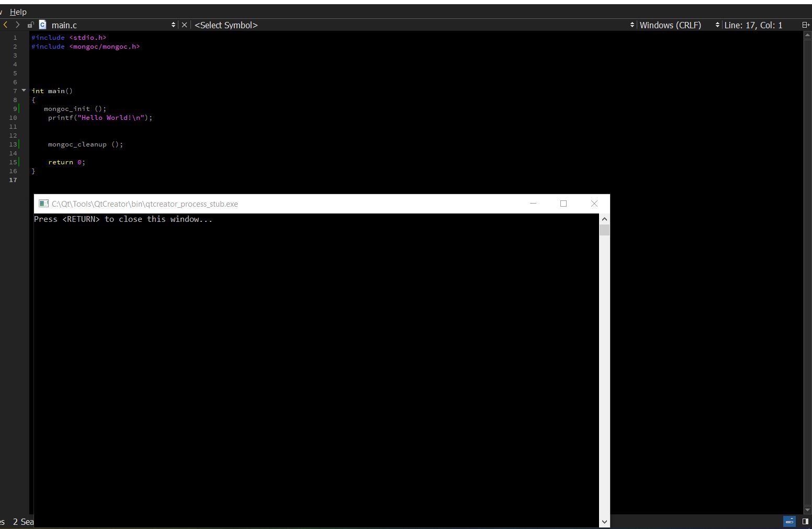The height and width of the screenshot is (529, 812).
Task: Collapse the main() function fold arrow
Action: click(x=24, y=91)
